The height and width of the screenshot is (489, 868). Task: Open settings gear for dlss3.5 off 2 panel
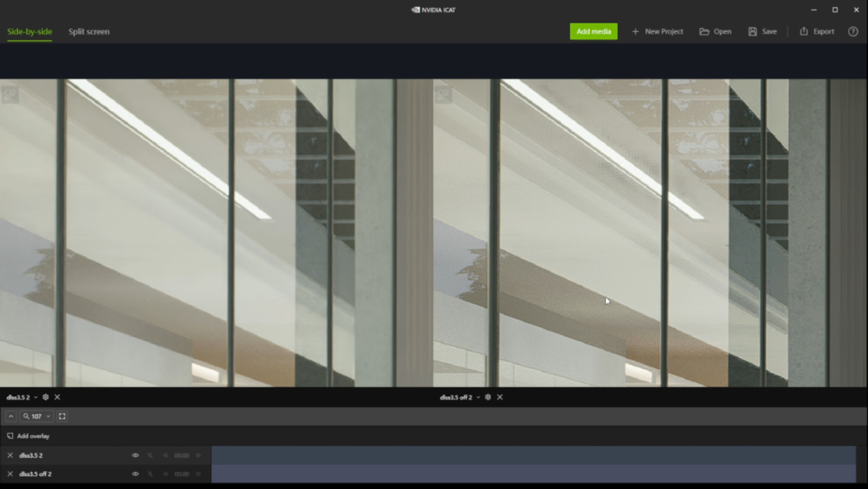tap(488, 397)
